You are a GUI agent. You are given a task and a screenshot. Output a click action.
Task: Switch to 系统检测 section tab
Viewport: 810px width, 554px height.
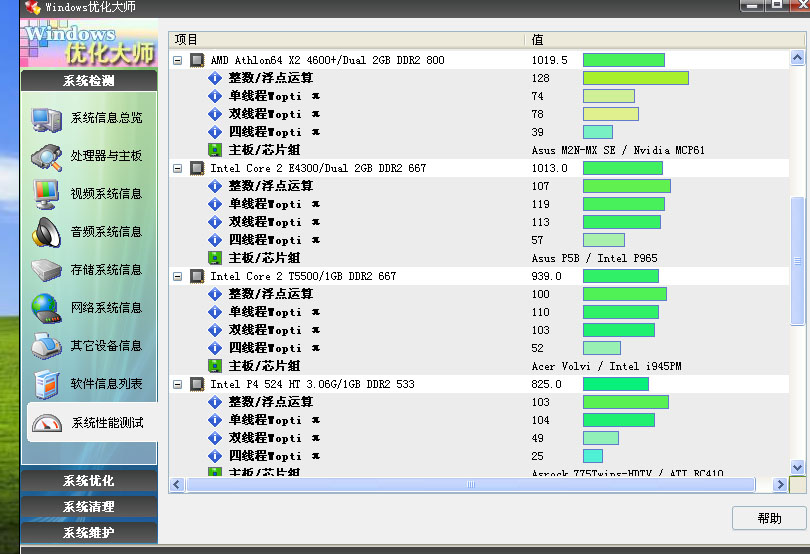point(89,81)
